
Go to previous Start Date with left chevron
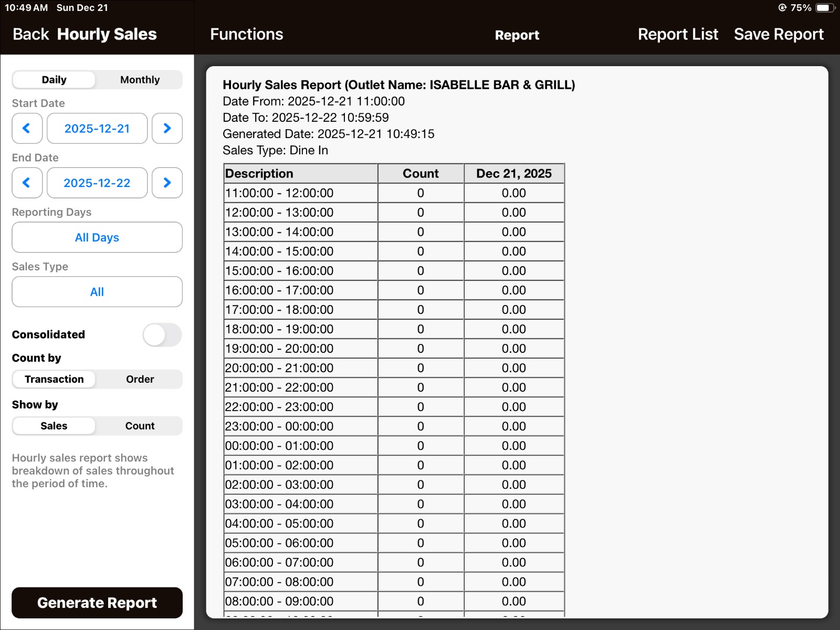coord(27,128)
